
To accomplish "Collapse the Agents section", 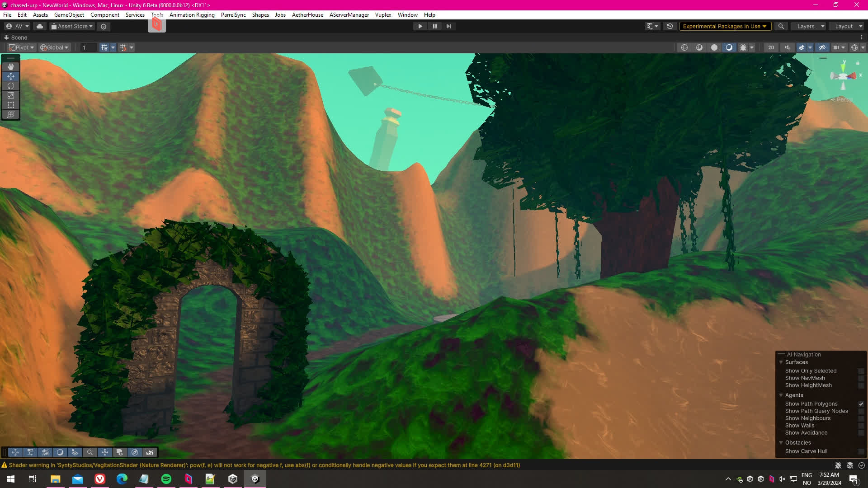I will click(x=781, y=395).
